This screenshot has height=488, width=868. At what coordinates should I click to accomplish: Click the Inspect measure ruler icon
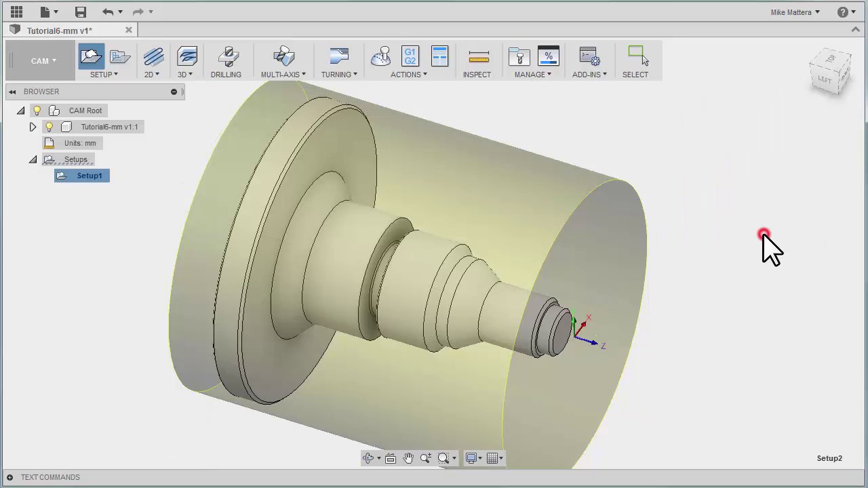[478, 57]
